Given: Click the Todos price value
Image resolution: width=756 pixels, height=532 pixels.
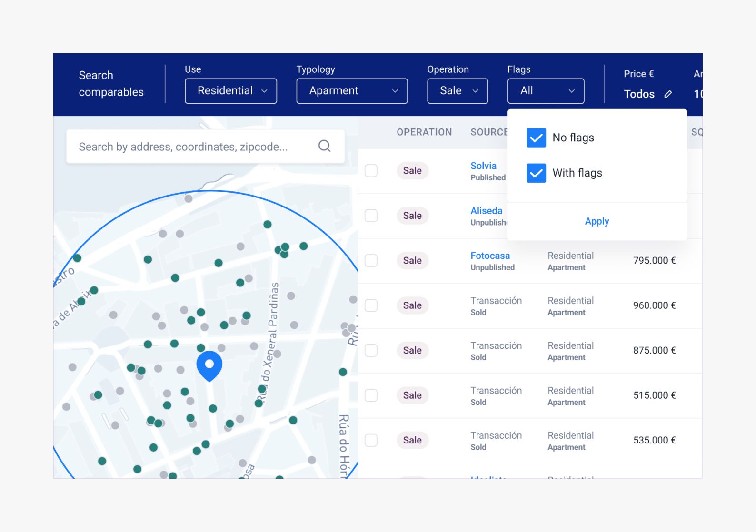Looking at the screenshot, I should pos(639,94).
